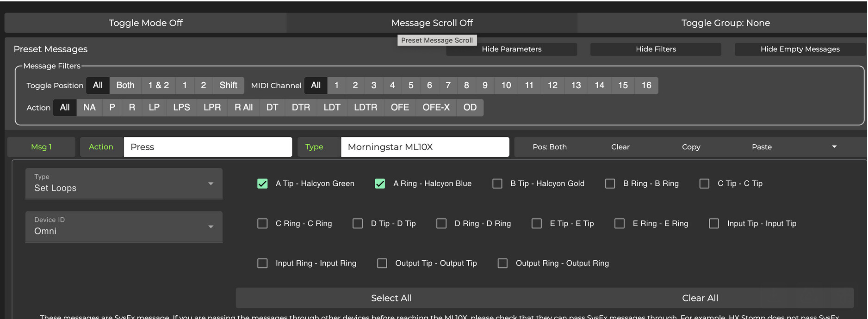Uncheck A Tip - Halcyon Green
The image size is (868, 319).
coord(262,184)
